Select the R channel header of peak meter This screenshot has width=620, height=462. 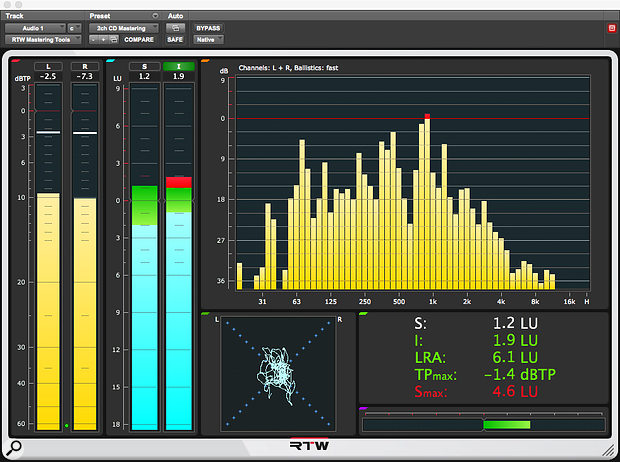coord(85,66)
